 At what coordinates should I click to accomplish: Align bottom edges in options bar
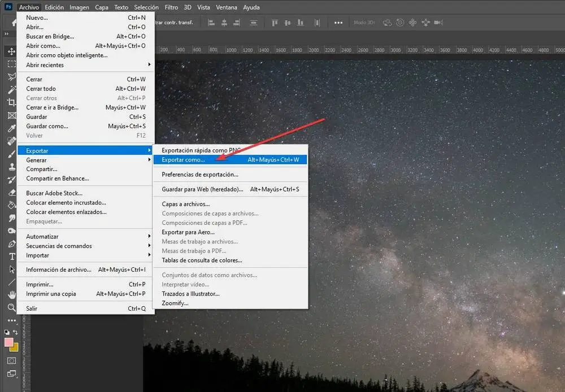coord(300,23)
